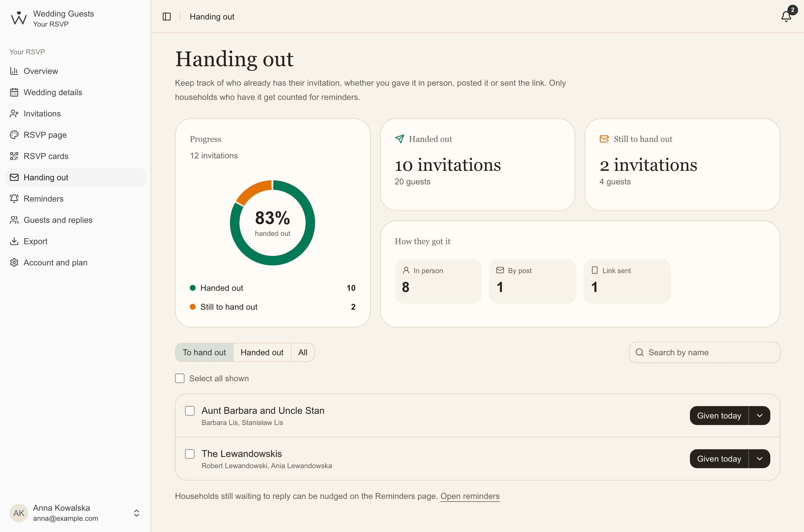Click "Robert Lewandowski, Ania Lewandowska" text
The image size is (804, 532).
tap(267, 465)
